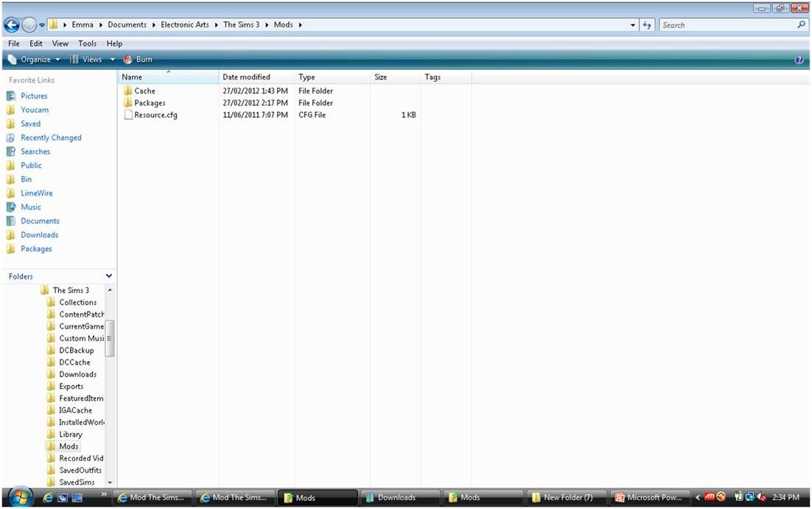Open the Views dropdown arrow
Viewport: 812px width, 509px height.
click(112, 59)
